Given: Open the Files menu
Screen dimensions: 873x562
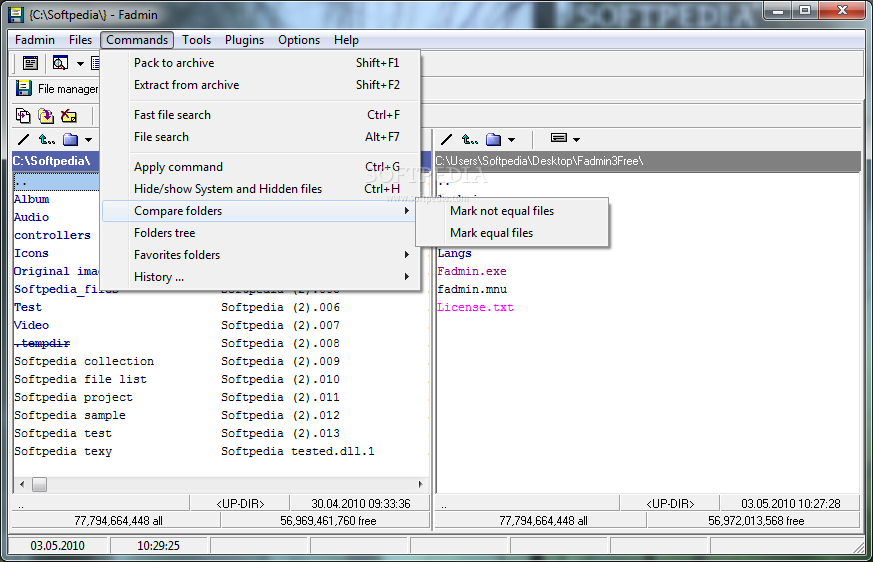Looking at the screenshot, I should pos(80,40).
